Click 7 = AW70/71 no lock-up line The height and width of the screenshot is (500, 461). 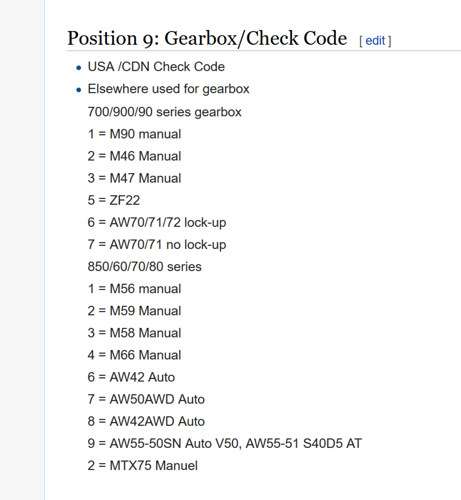[157, 244]
